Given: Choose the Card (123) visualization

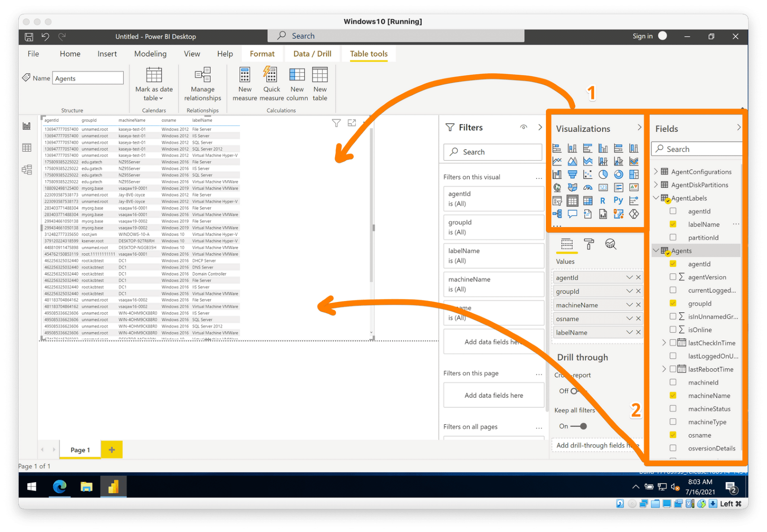Looking at the screenshot, I should [x=603, y=187].
